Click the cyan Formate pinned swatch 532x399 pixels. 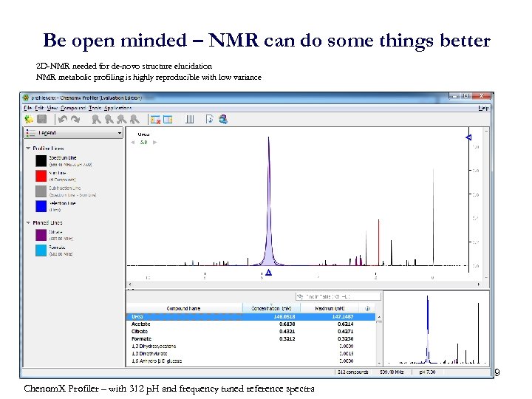click(x=41, y=250)
